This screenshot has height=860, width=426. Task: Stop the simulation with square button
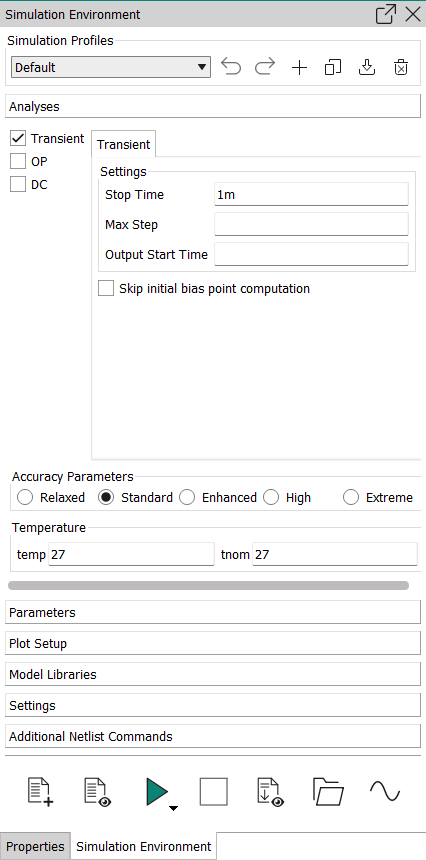pos(213,792)
